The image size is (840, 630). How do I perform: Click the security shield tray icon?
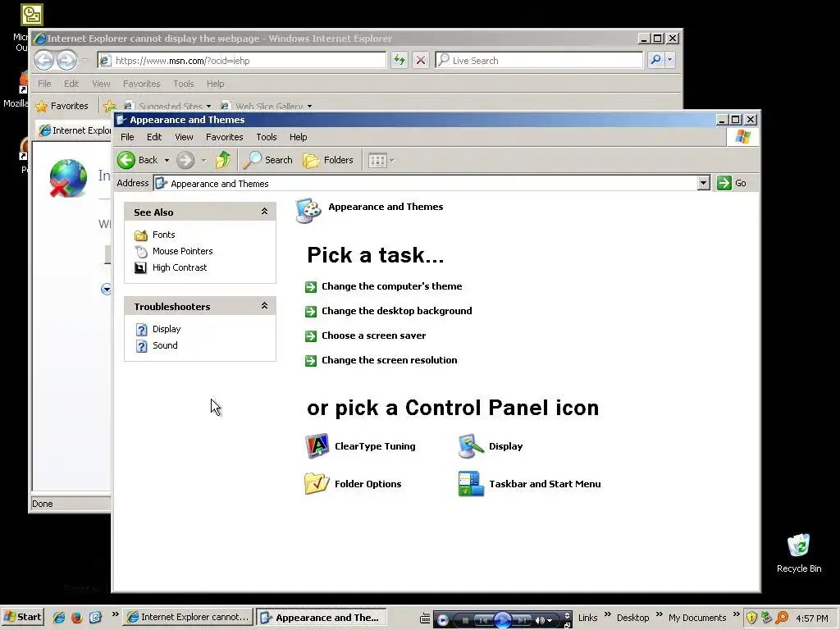(751, 618)
